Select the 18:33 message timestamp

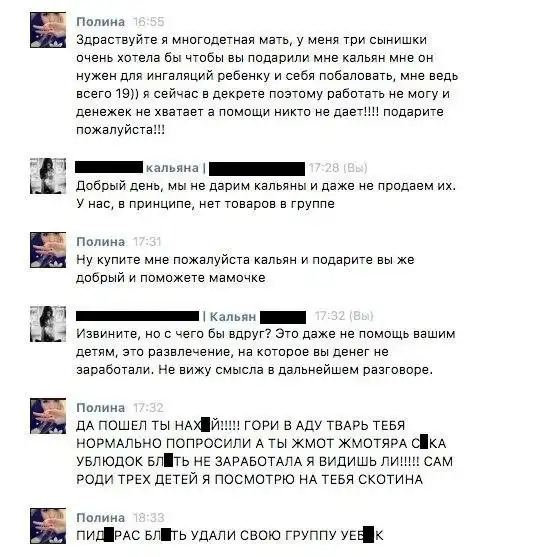click(149, 518)
